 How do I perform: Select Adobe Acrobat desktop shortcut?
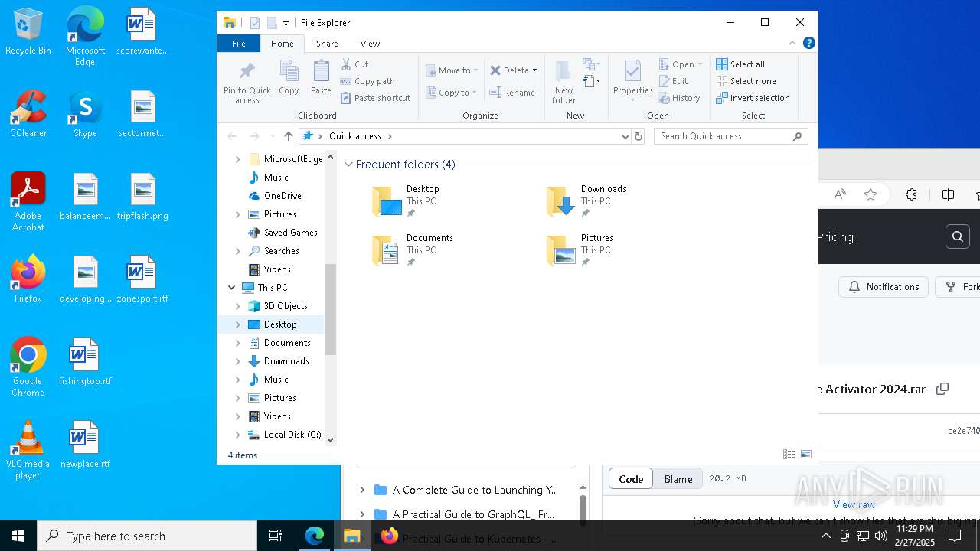coord(28,202)
